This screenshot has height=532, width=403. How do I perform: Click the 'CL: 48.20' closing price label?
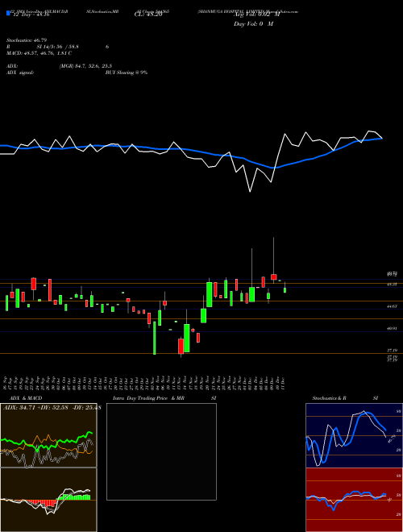pyautogui.click(x=148, y=15)
